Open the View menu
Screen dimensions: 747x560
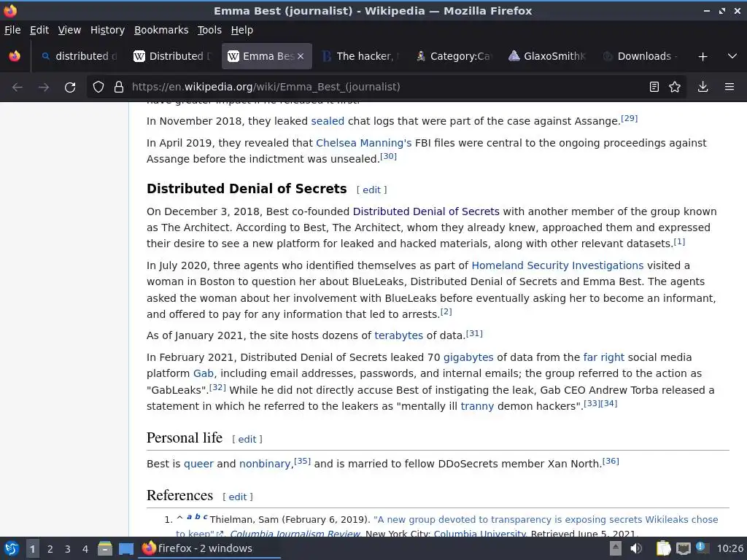coord(69,30)
